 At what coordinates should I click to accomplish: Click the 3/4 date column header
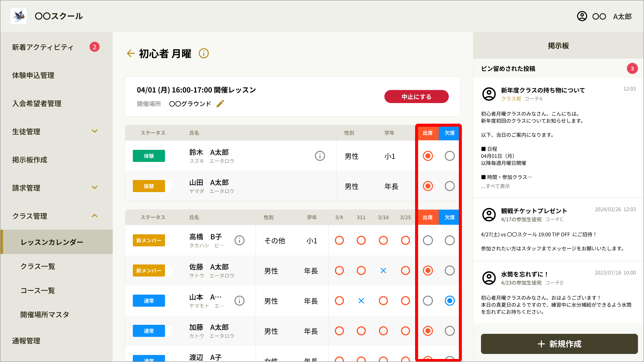pyautogui.click(x=339, y=217)
